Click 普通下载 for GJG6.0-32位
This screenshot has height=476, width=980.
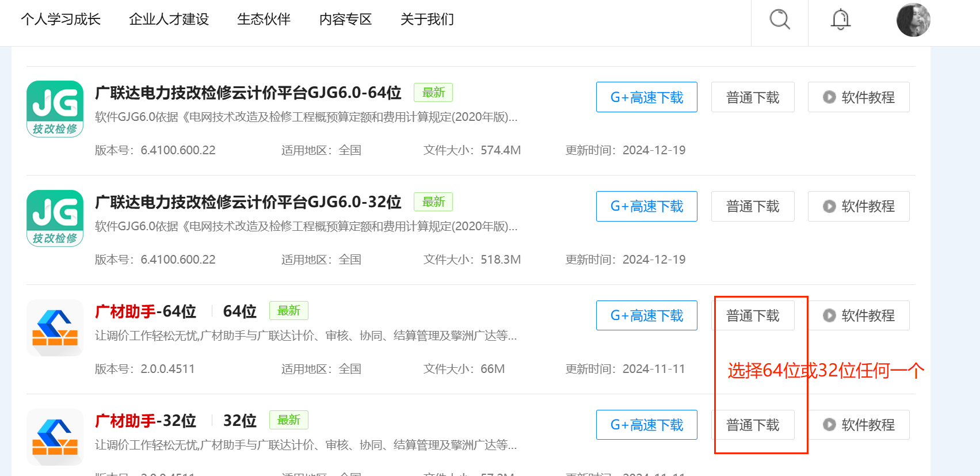(753, 207)
